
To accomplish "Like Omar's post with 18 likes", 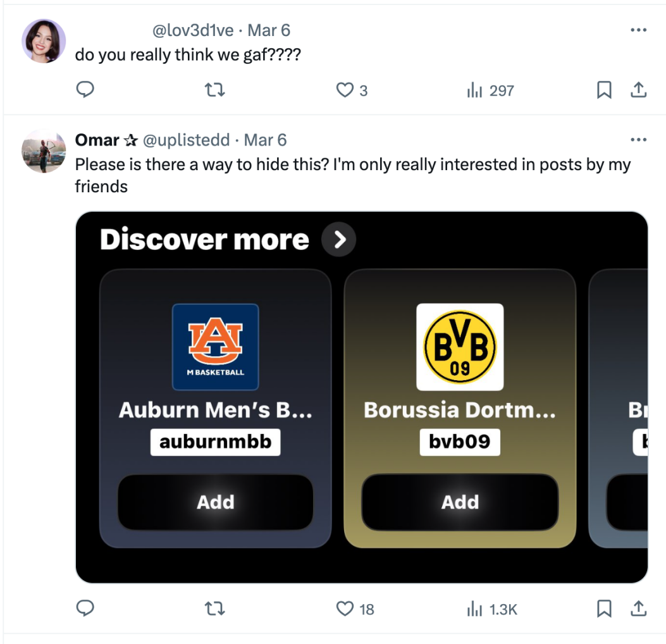I will click(345, 609).
